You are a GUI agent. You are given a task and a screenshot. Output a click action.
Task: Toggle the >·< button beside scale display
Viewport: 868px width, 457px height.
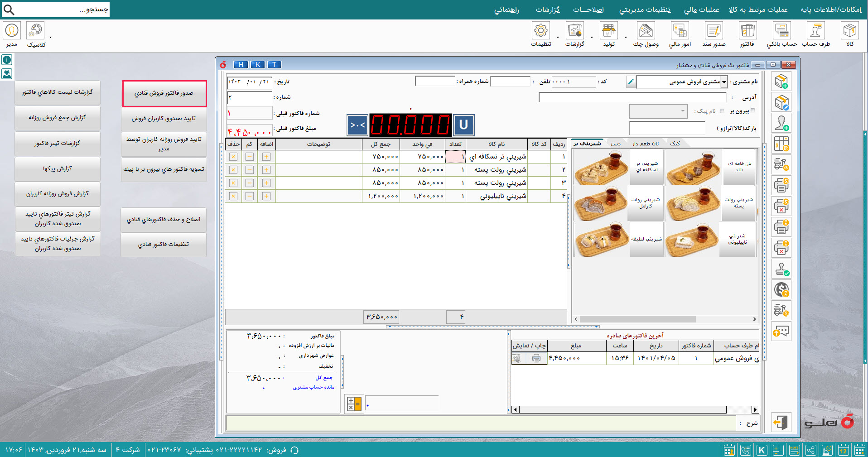tap(357, 125)
